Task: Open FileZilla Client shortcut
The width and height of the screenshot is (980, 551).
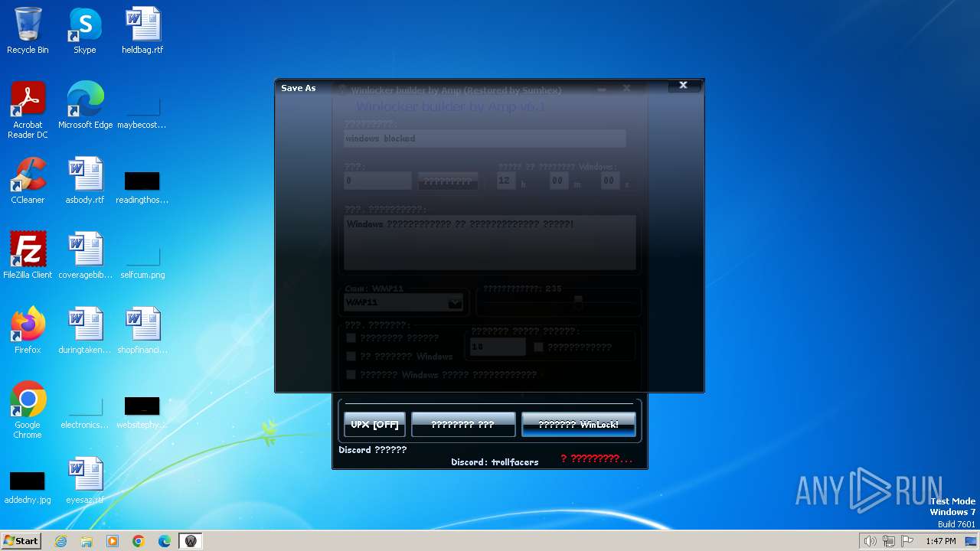Action: coord(28,256)
